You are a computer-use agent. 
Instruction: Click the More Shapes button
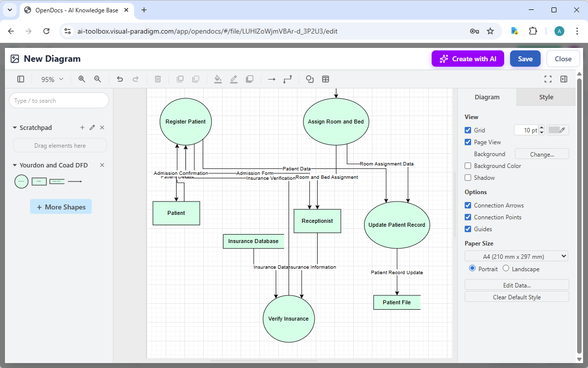(x=61, y=206)
